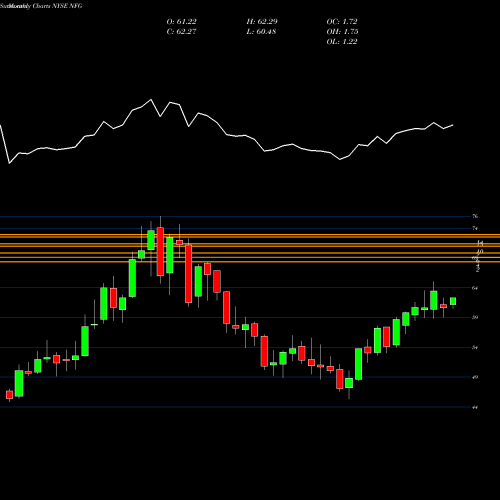This screenshot has height=500, width=500.
Task: Click the 'OL: 1.22' reading
Action: pos(342,42)
